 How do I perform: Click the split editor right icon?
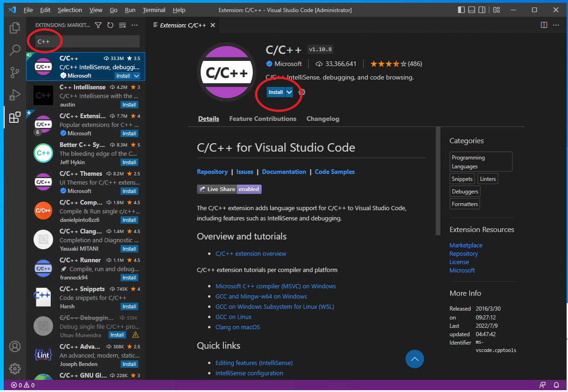click(x=544, y=25)
